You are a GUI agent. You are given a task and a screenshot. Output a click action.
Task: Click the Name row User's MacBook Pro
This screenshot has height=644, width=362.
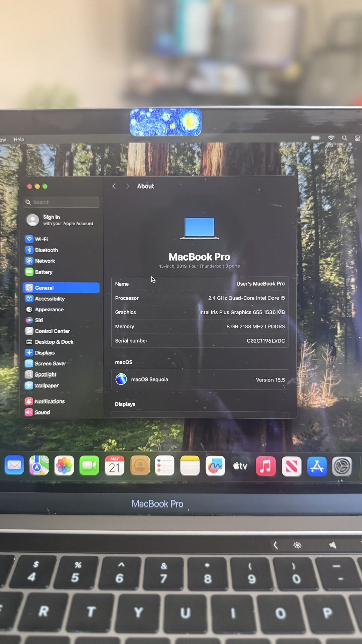200,284
